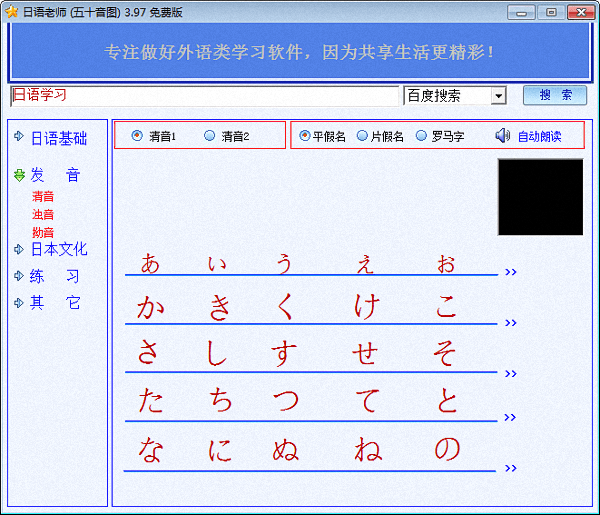Open the 浊音 sub-item under 发音
Viewport: 600px width, 515px height.
[43, 214]
